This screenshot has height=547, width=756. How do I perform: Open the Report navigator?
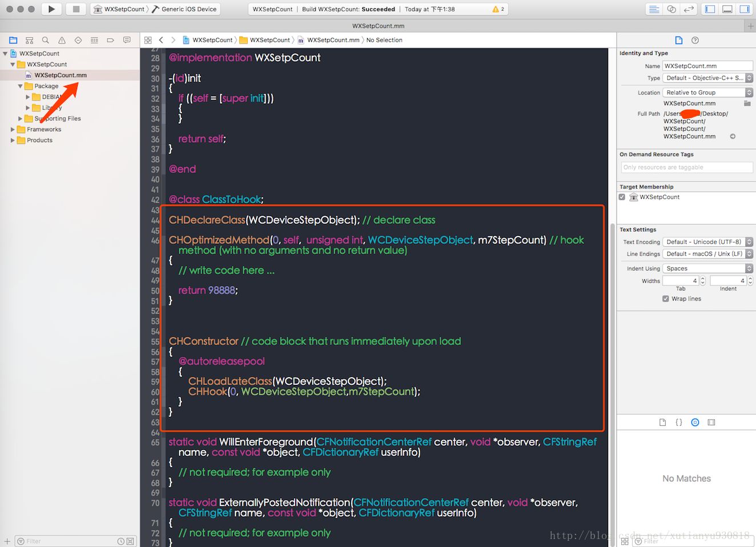click(x=127, y=40)
